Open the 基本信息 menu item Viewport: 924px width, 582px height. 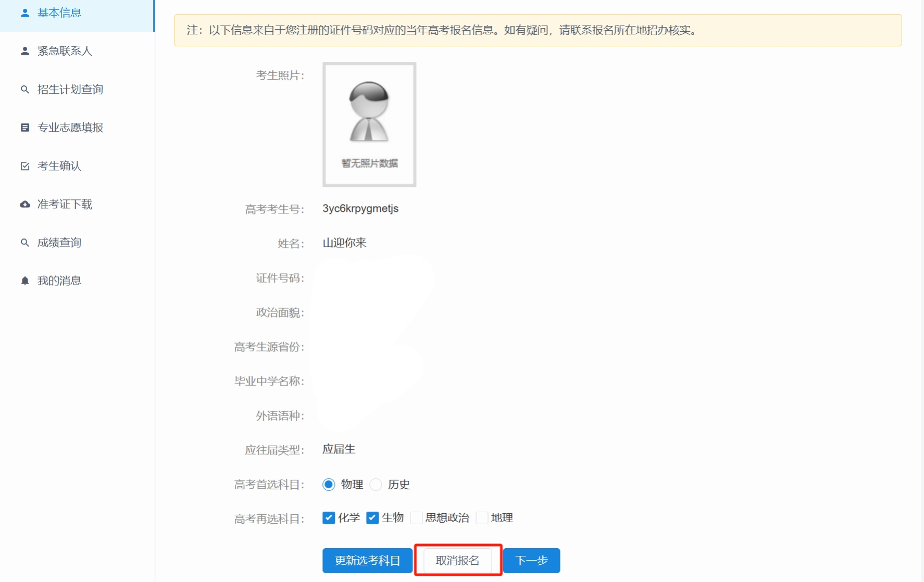coord(77,13)
